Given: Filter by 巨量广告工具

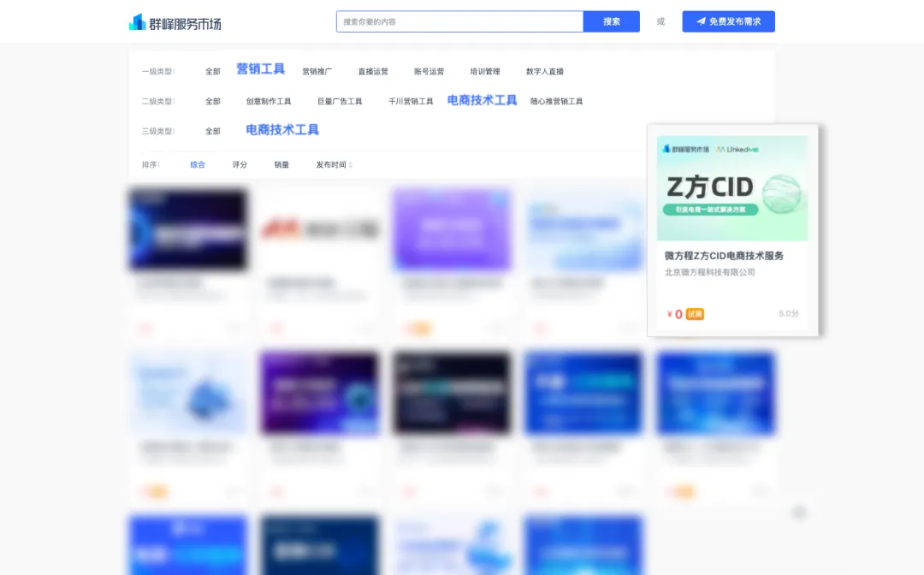Looking at the screenshot, I should pos(340,101).
